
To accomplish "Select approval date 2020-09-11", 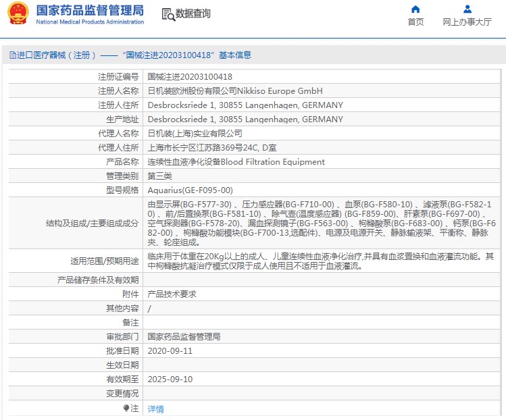I will pyautogui.click(x=170, y=351).
